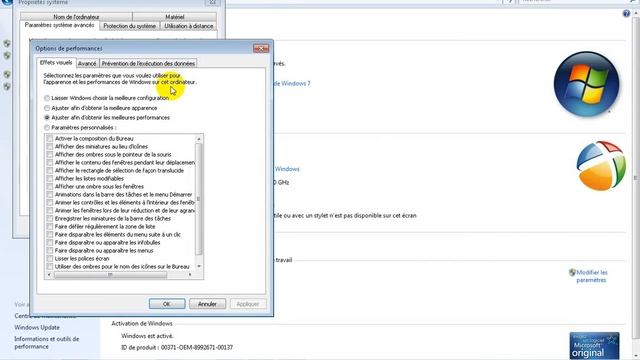Click the Microsoft original software badge

click(594, 346)
